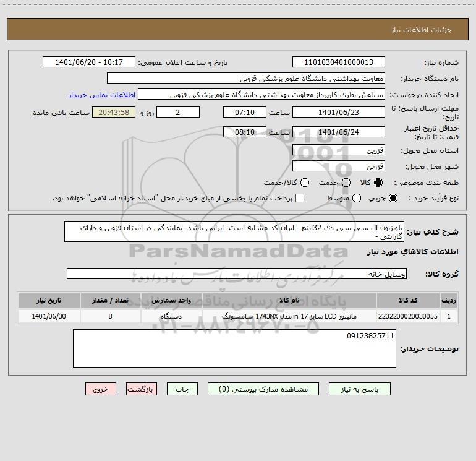
Task: Click product code 2232200020030055 cell
Action: tap(408, 316)
